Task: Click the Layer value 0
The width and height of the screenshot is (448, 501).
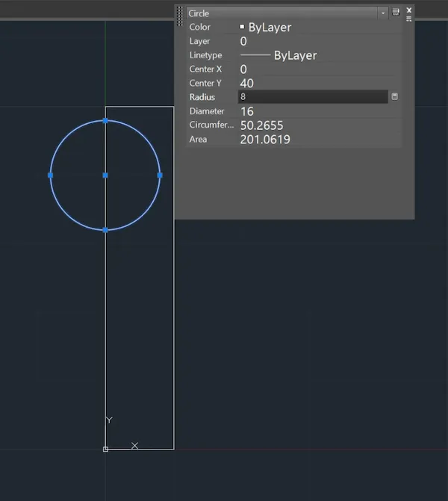Action: 244,42
